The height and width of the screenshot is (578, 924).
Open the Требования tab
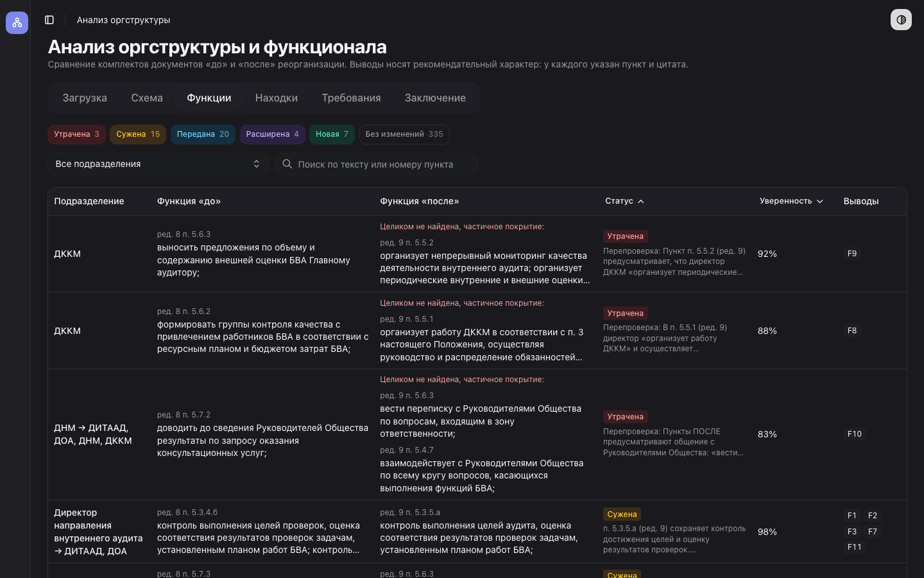(351, 98)
